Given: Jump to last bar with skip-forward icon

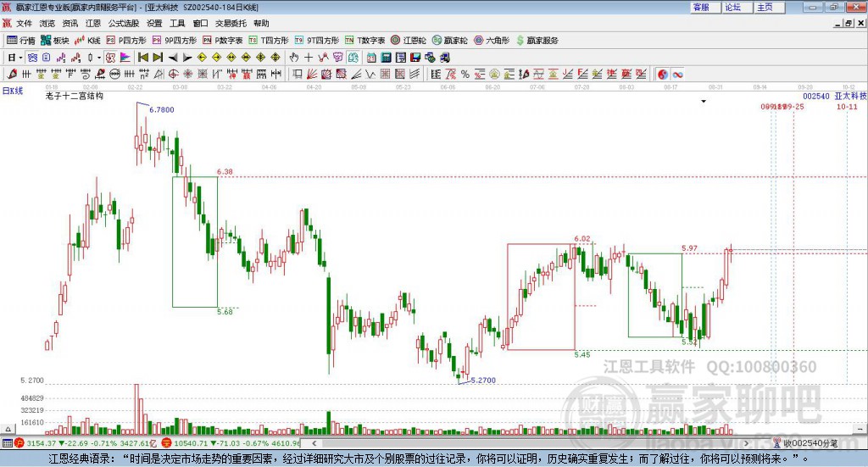Looking at the screenshot, I should point(158,58).
